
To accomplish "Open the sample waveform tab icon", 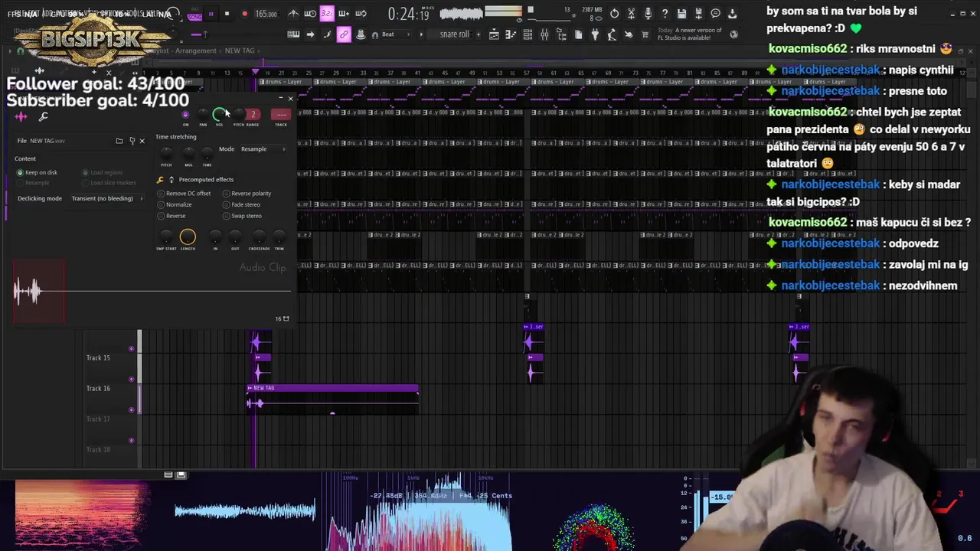I will (21, 117).
